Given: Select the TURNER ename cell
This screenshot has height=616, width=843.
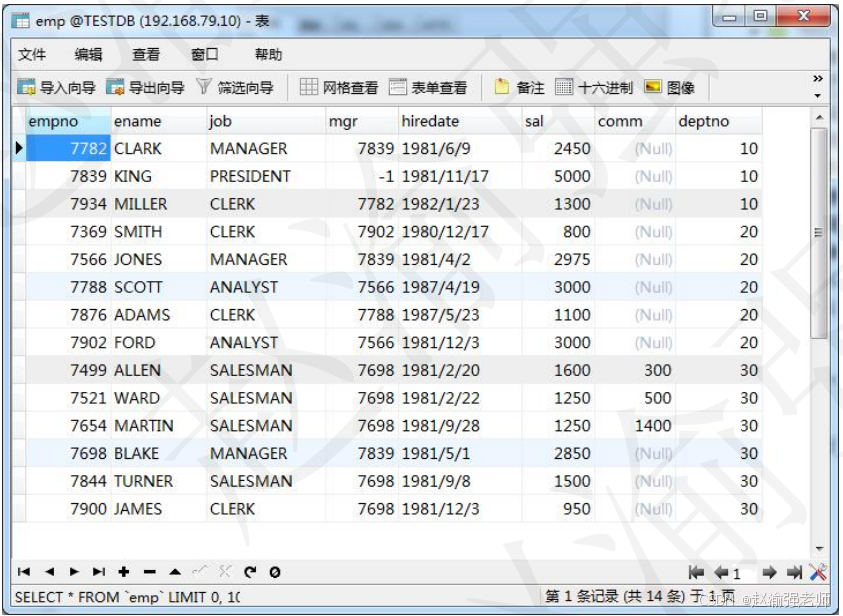Looking at the screenshot, I should pos(159,481).
